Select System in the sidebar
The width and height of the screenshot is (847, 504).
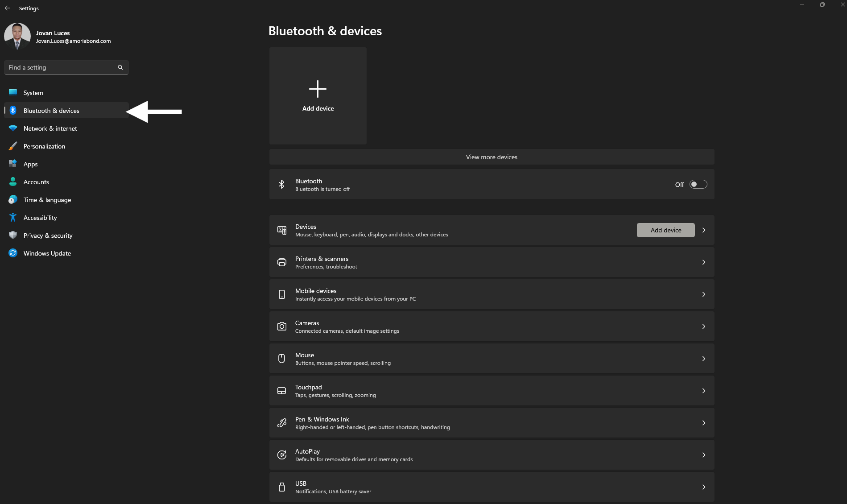(66, 92)
